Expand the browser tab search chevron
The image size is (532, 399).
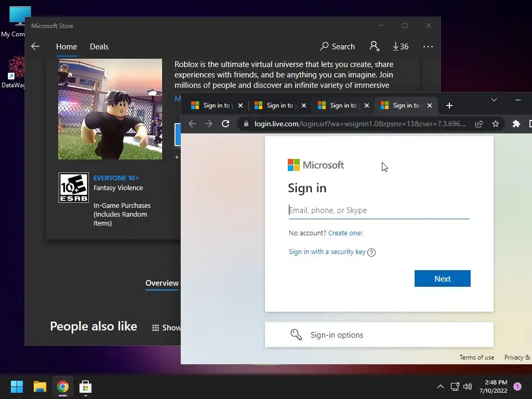[x=494, y=100]
